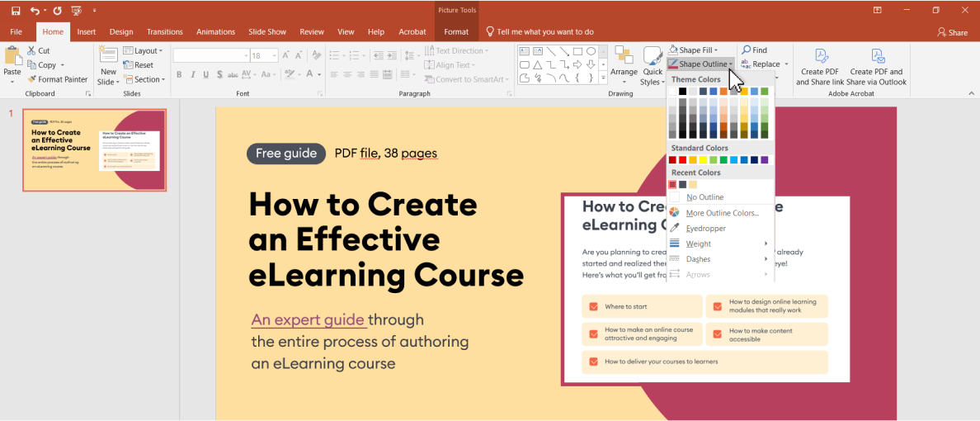Screen dimensions: 980x421
Task: Insert a New Slide
Action: tap(108, 66)
